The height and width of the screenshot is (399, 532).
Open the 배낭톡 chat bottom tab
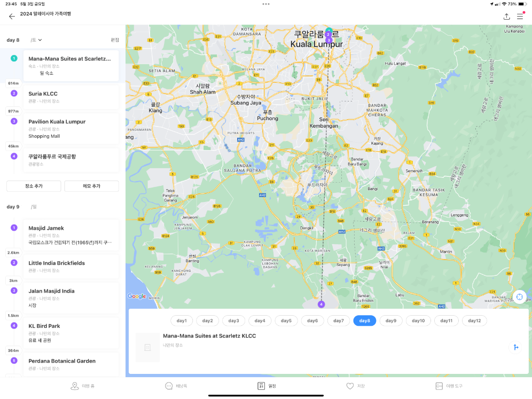point(176,386)
